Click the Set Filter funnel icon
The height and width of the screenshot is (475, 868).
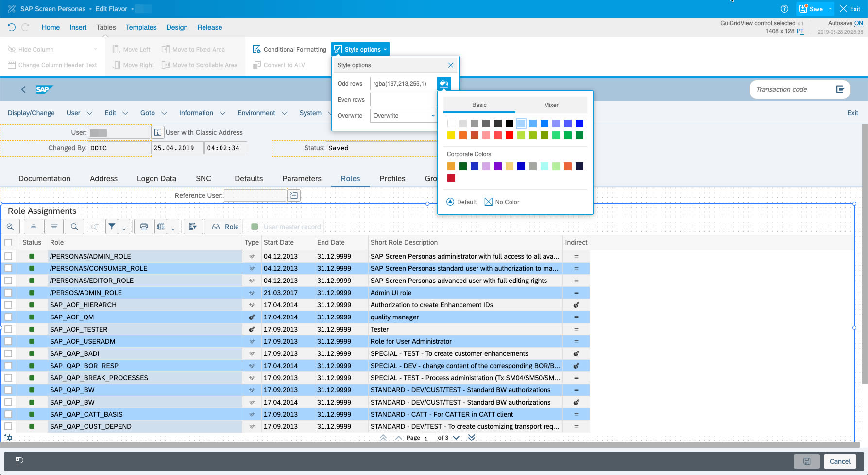point(112,227)
